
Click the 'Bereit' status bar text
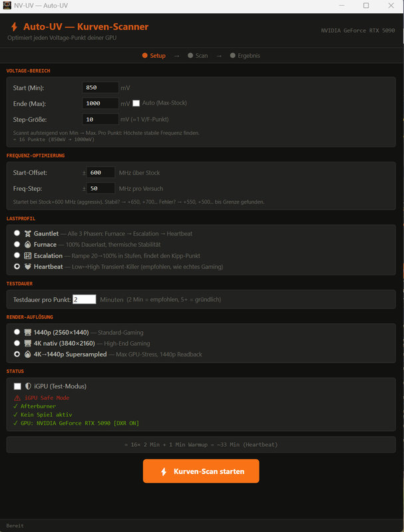coord(15,525)
